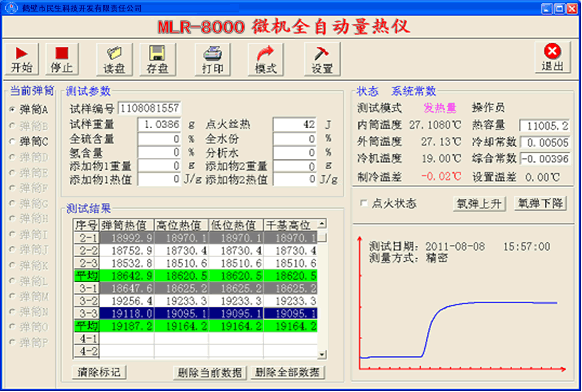Click the 氢含量 input field
Screen dimensions: 582x392
(159, 153)
